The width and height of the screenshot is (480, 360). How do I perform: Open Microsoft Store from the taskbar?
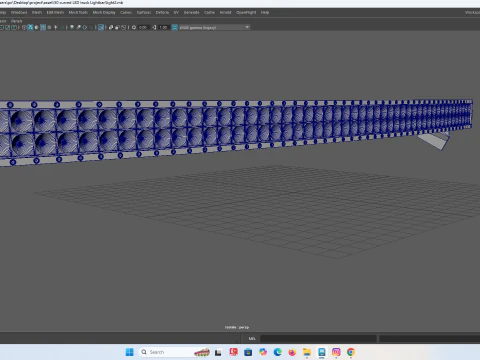(x=248, y=352)
